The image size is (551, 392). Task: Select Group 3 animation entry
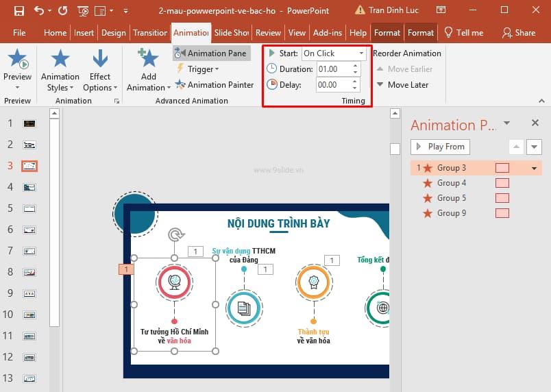click(x=476, y=168)
